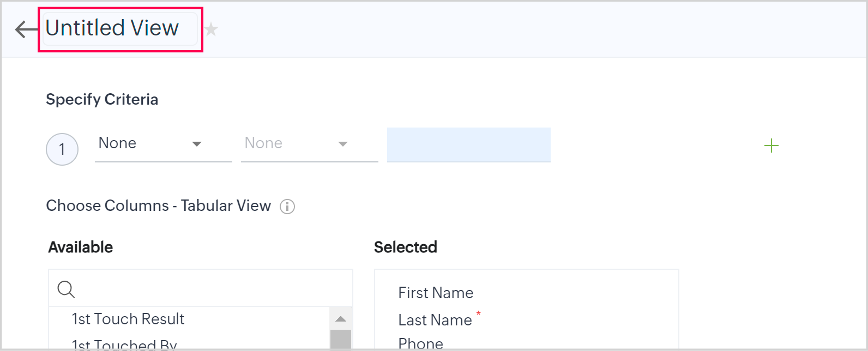The image size is (868, 351).
Task: Click the Choose Columns - Tabular View label
Action: [x=158, y=205]
